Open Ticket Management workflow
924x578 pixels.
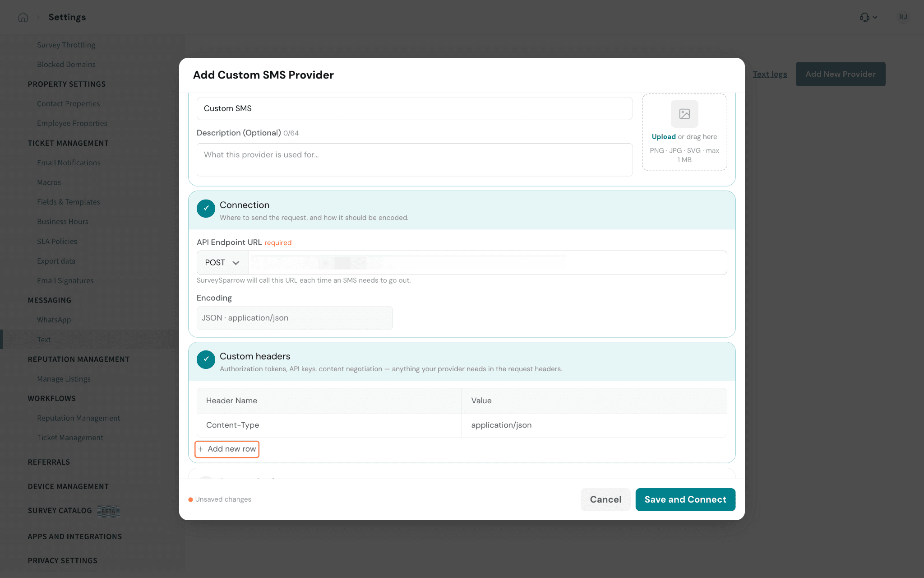70,438
